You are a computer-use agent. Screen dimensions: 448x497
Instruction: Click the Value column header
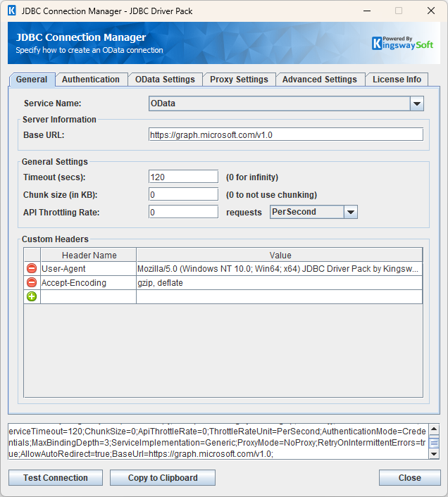coord(280,255)
